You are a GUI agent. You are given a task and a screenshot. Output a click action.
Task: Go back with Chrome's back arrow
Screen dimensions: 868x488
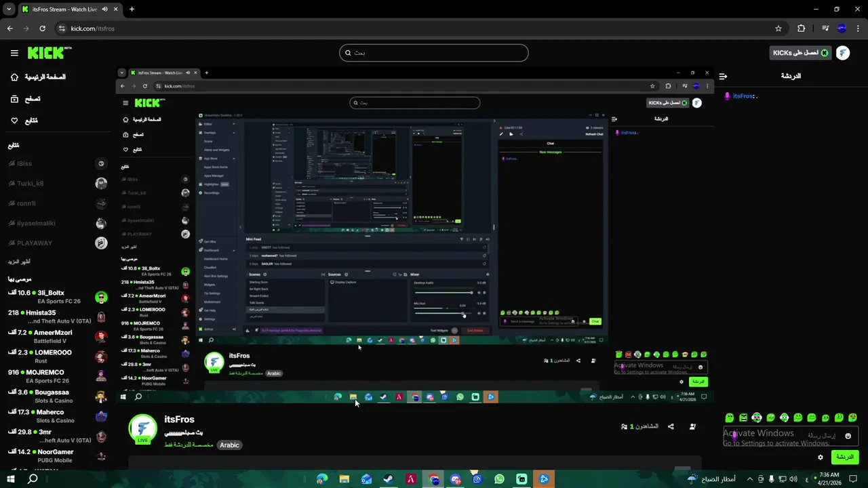coord(9,28)
